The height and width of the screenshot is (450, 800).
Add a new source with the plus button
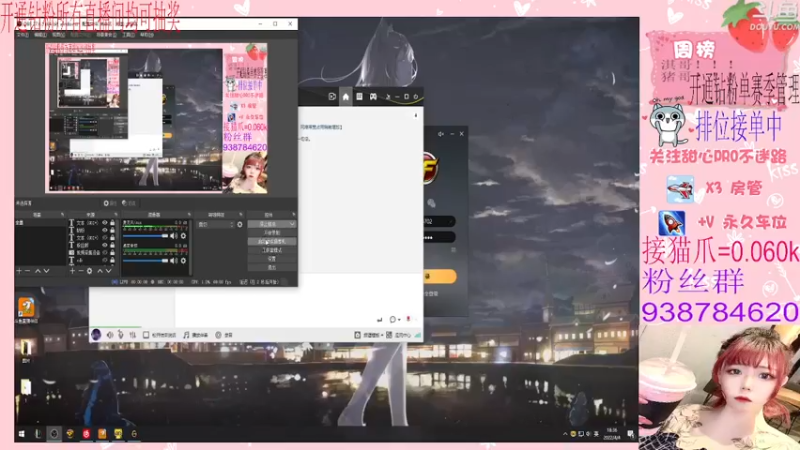72,271
